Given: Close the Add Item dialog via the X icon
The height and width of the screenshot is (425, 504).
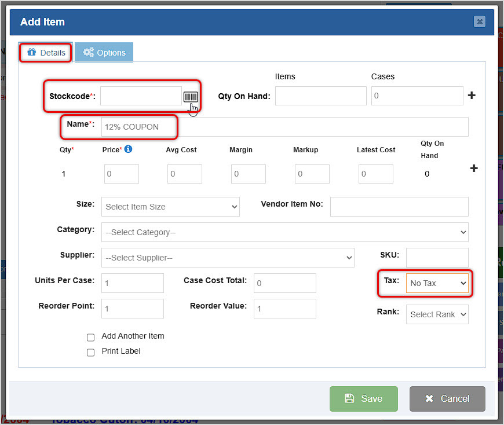Looking at the screenshot, I should (480, 21).
